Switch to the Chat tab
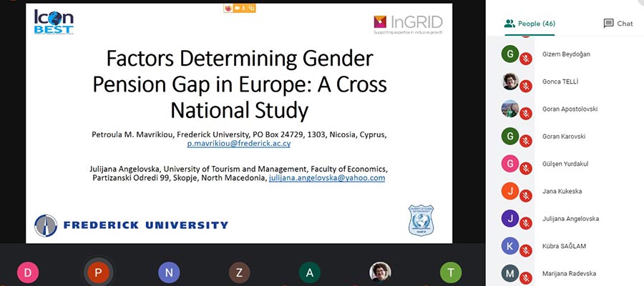Image resolution: width=644 pixels, height=286 pixels. (618, 24)
